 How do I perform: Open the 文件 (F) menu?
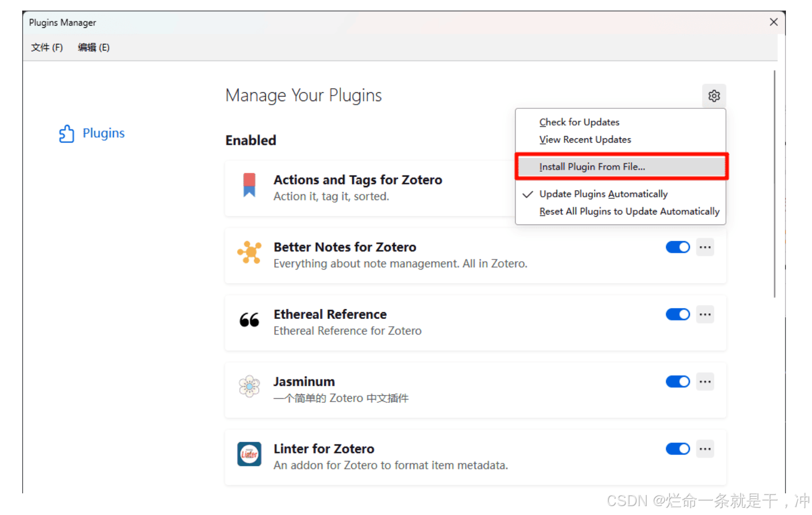click(x=47, y=48)
